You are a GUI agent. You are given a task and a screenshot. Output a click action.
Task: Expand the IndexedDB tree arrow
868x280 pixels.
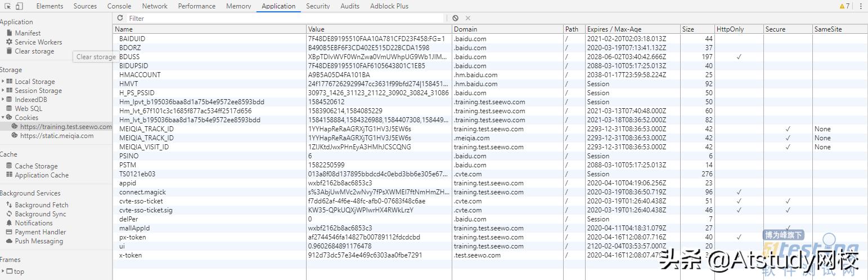3,100
